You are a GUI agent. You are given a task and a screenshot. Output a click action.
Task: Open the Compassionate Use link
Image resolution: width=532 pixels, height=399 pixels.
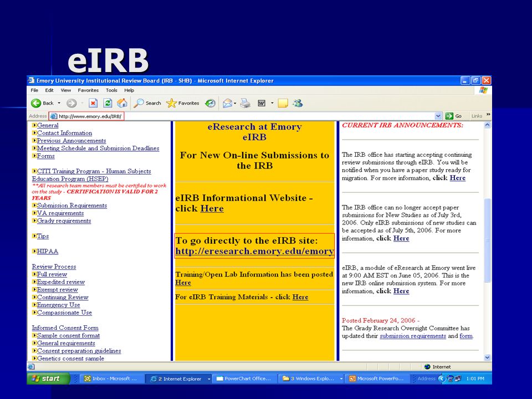[64, 313]
